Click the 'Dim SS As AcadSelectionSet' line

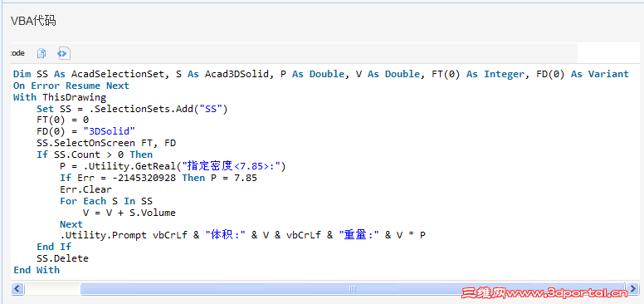tap(321, 74)
